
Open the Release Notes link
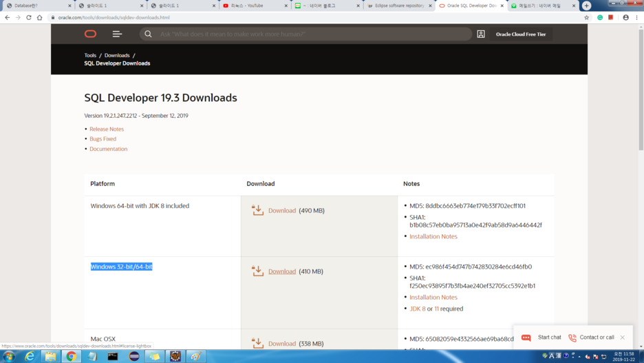(107, 129)
